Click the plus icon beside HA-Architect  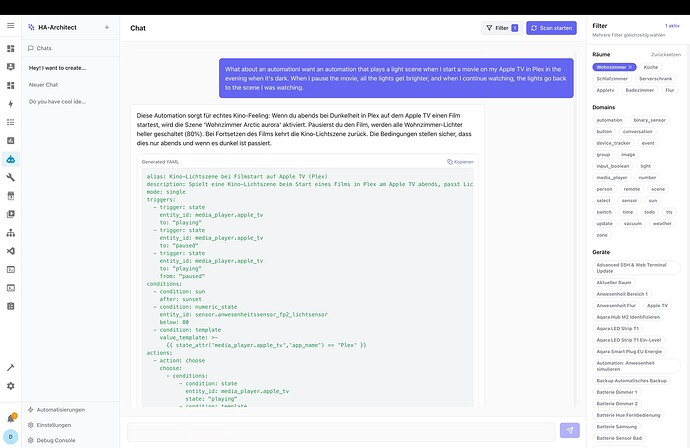[x=107, y=27]
